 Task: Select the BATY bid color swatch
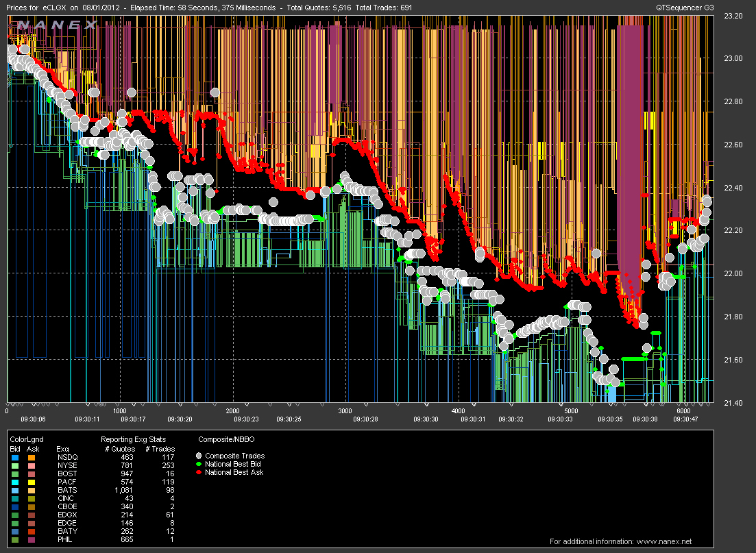(x=15, y=531)
